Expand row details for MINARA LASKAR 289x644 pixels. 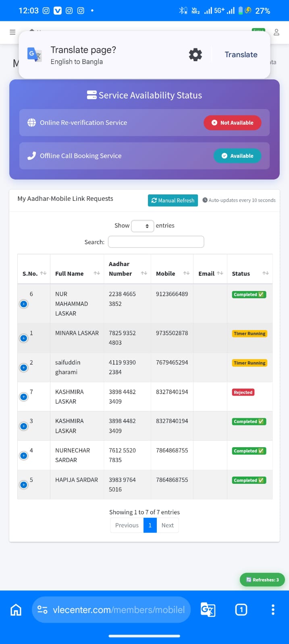click(x=24, y=338)
